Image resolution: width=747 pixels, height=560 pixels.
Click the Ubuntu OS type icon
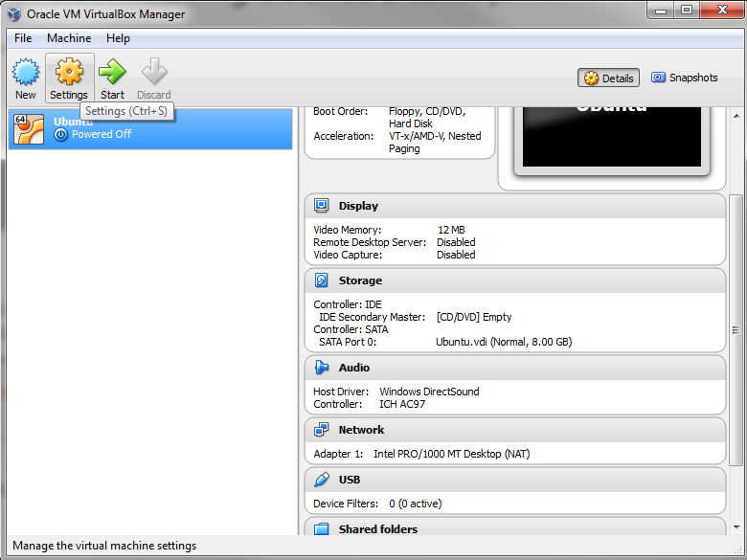point(29,128)
